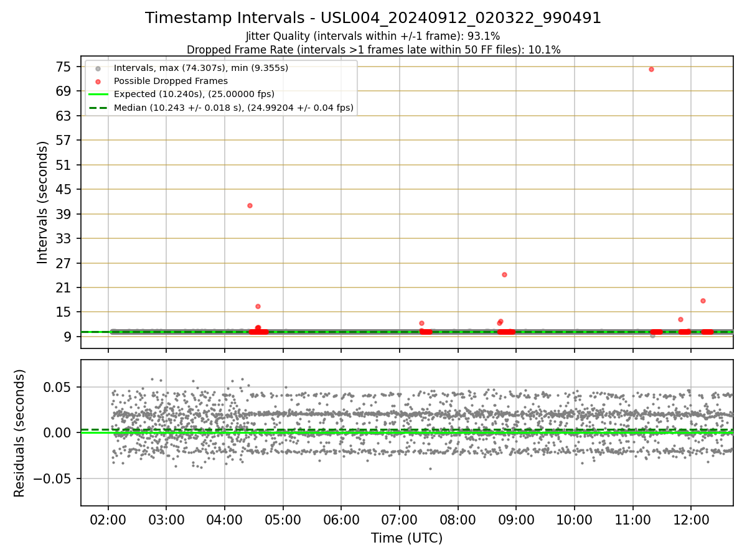Click the red point near 16 seconds around 04:30
The height and width of the screenshot is (560, 747).
[258, 306]
